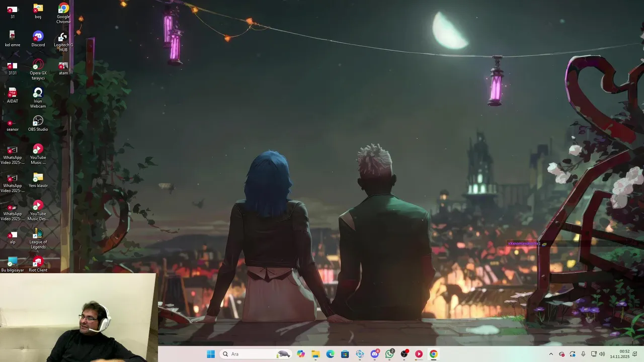Launch Copilot from the taskbar
Screen dimensions: 644x362
[x=301, y=354]
